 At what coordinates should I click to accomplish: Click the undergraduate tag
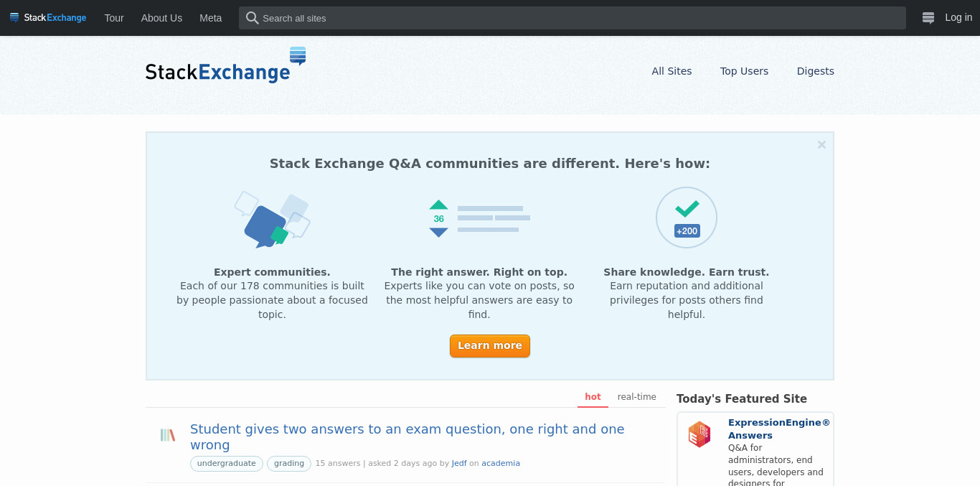[x=227, y=464]
